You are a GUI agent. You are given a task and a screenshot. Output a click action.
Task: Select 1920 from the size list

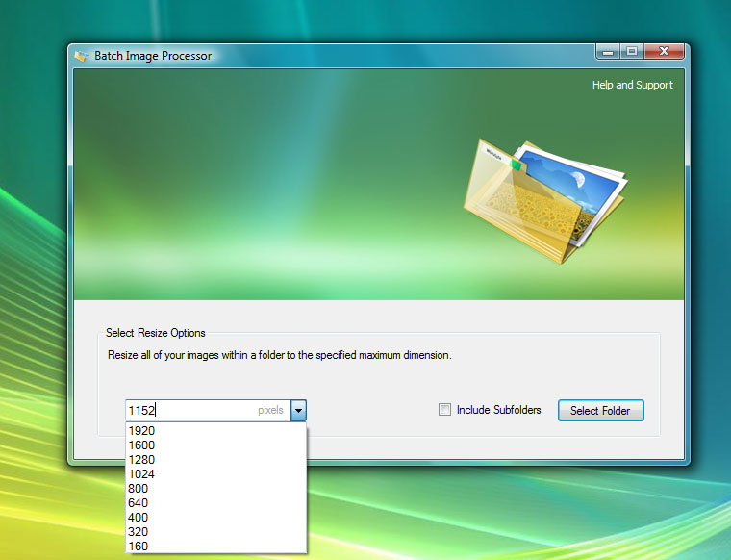coord(141,431)
